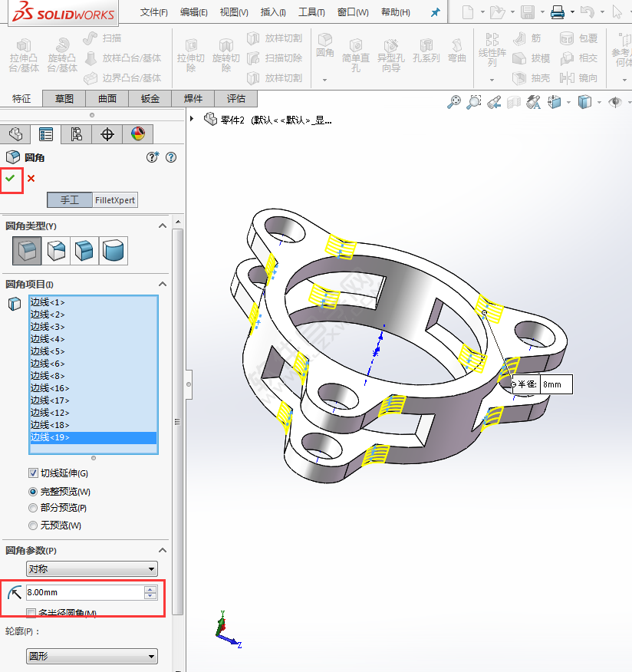Open Print options dropdown arrow
The width and height of the screenshot is (632, 672).
point(572,12)
